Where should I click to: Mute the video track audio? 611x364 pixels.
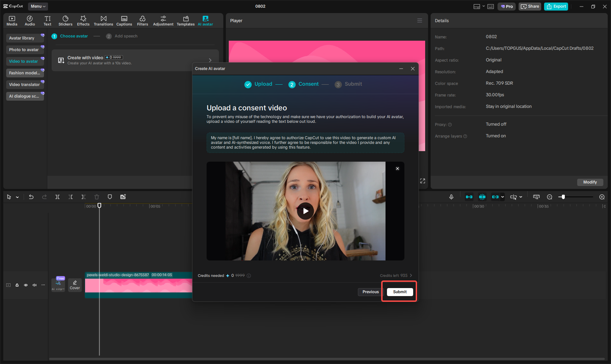point(34,285)
